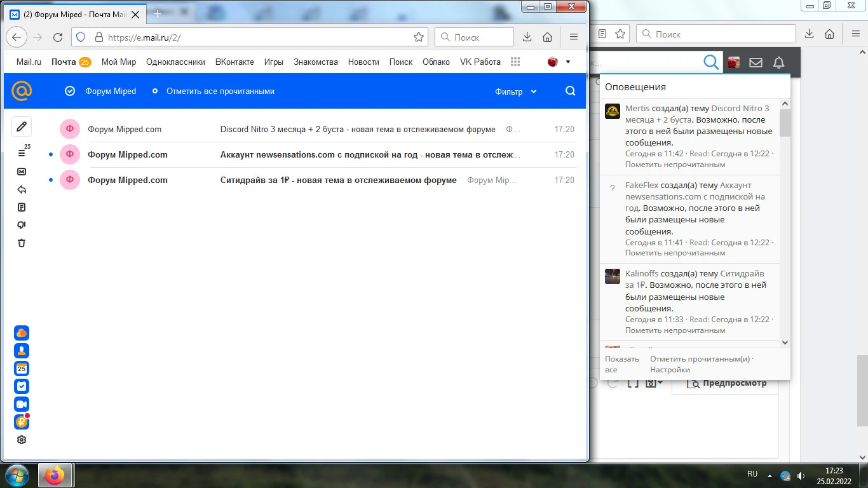This screenshot has width=868, height=488.
Task: Expand the account dropdown arrow next to avatar
Action: (568, 62)
